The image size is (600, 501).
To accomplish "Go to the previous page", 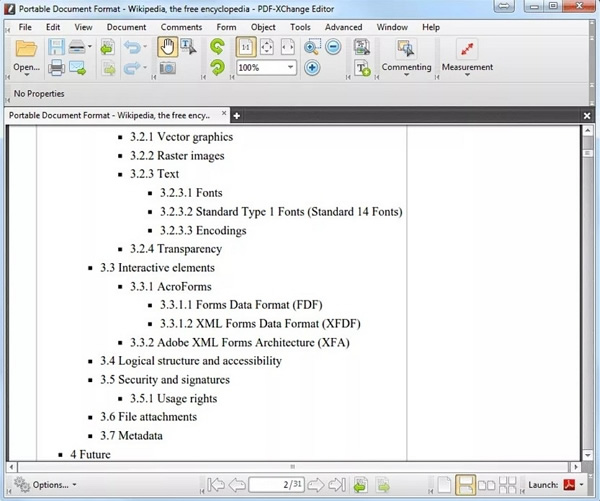I will (237, 485).
